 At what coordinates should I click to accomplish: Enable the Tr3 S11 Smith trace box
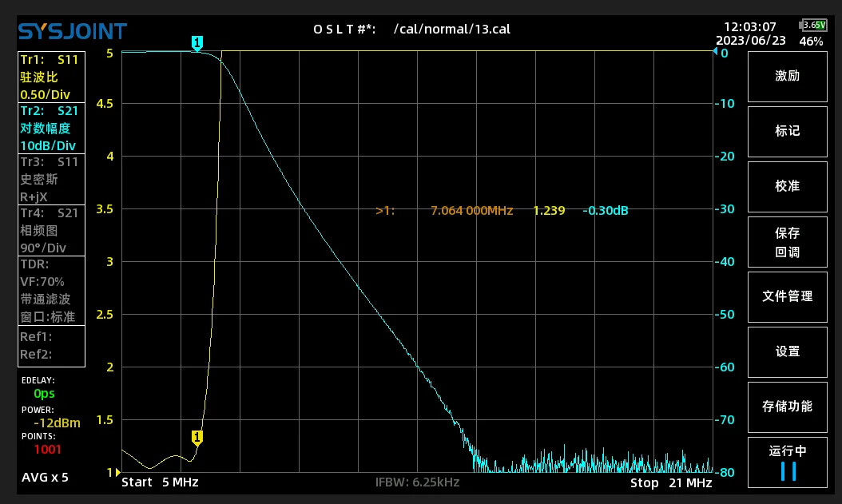click(52, 179)
